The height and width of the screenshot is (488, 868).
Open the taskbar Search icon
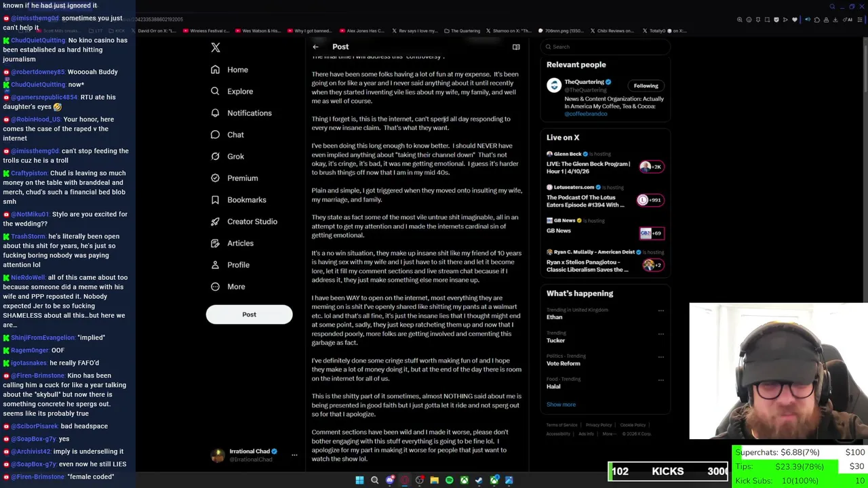(x=374, y=480)
